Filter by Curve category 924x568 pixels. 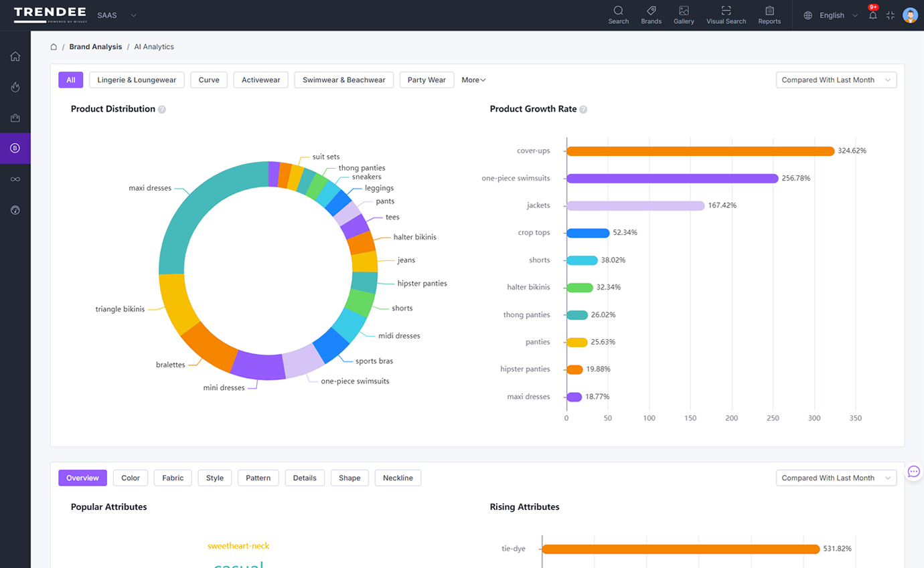click(x=209, y=80)
